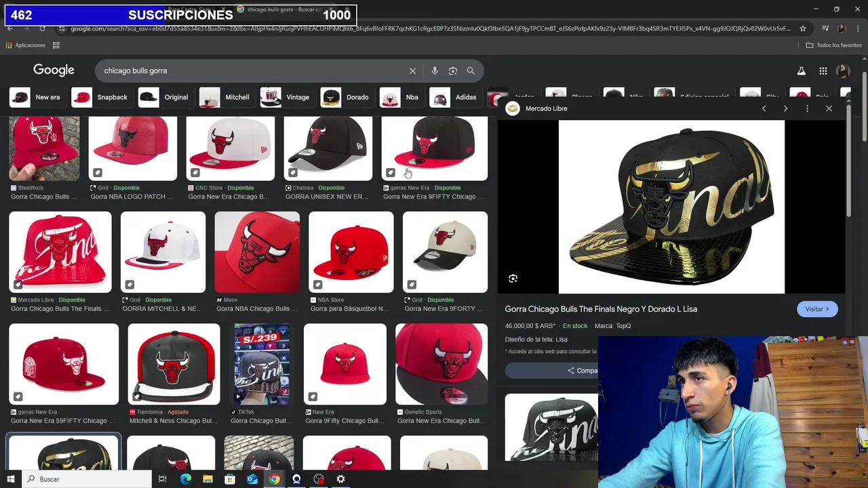Screen dimensions: 868x488
Task: Open Task View on taskbar
Action: [x=163, y=479]
